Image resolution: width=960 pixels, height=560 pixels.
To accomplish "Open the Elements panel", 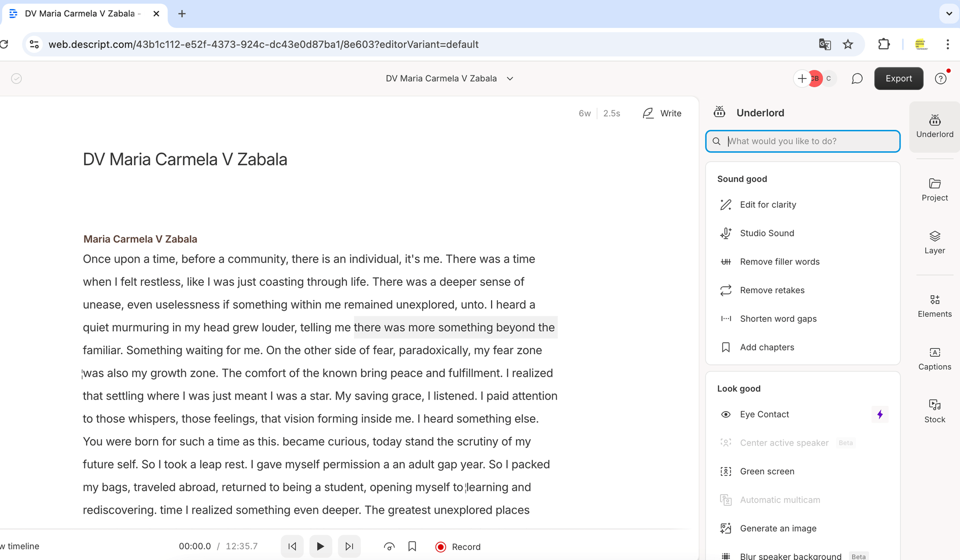I will [x=934, y=306].
